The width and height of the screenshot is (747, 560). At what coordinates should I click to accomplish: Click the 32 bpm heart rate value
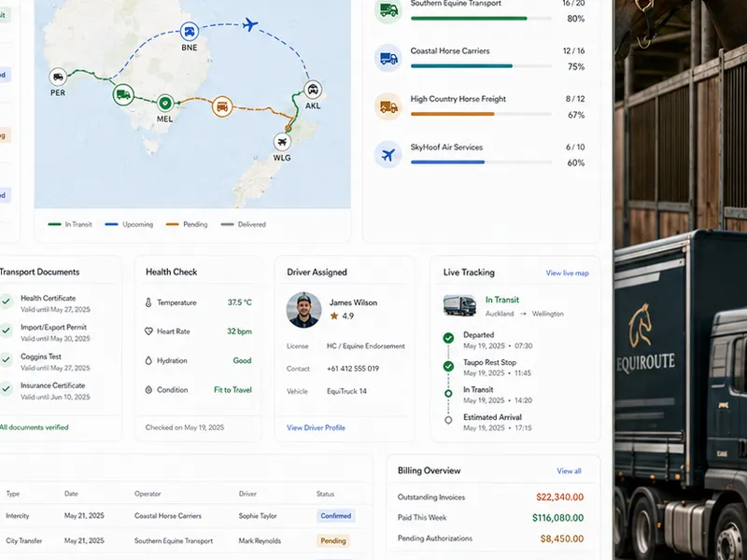pos(240,331)
